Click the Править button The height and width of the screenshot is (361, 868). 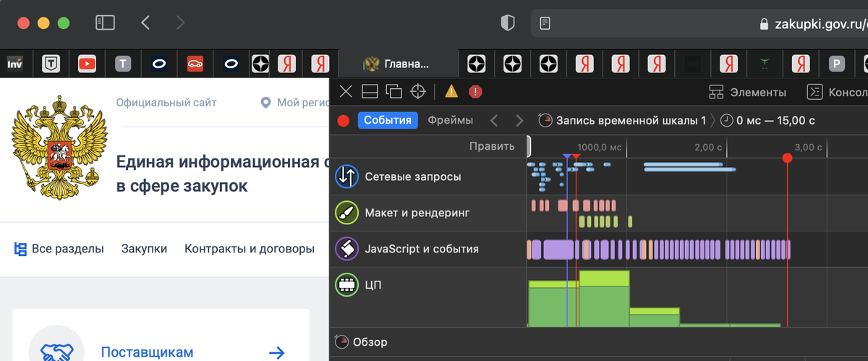click(492, 147)
